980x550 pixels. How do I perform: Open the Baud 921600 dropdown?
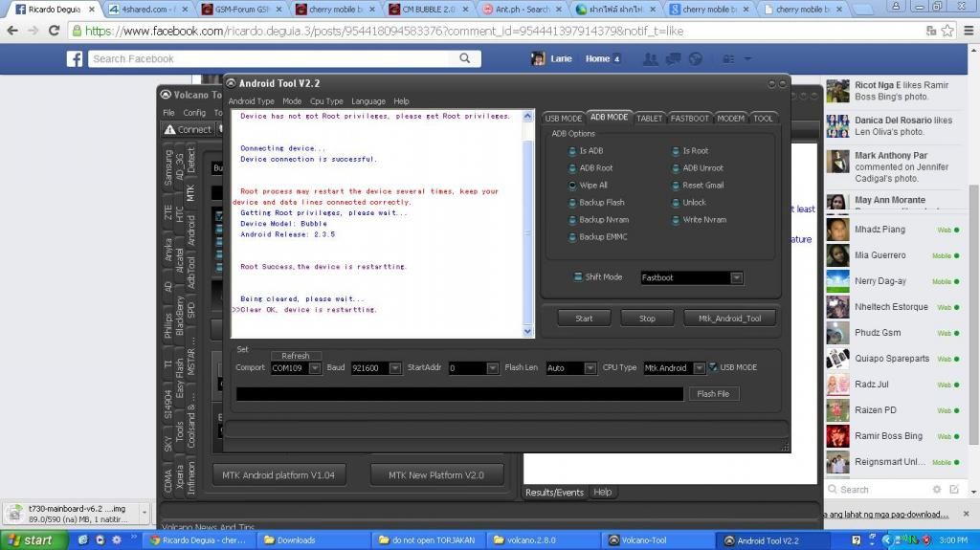click(x=393, y=368)
